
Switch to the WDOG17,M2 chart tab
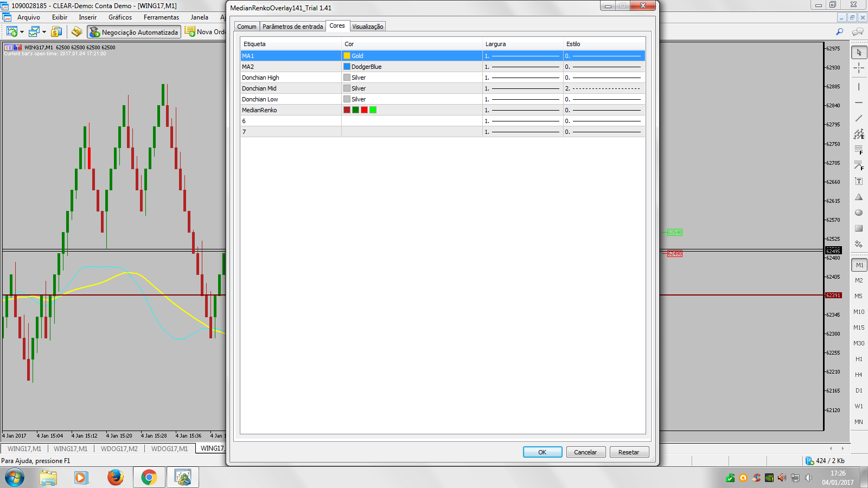119,449
